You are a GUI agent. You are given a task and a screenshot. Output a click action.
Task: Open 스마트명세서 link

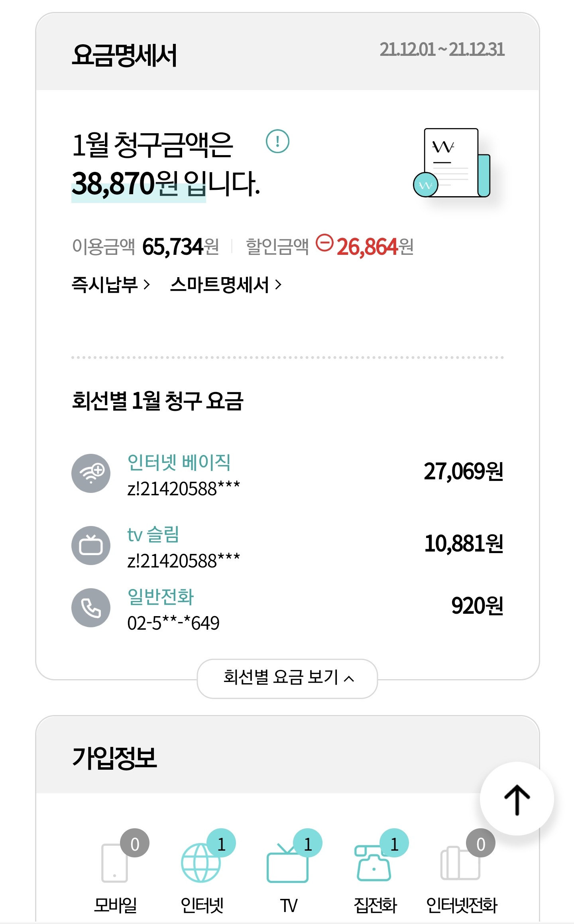pos(226,285)
